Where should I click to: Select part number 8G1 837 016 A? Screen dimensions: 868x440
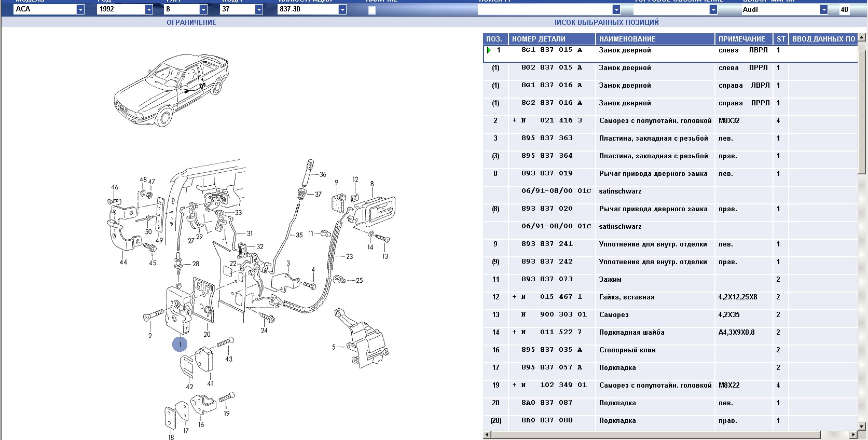(x=552, y=86)
